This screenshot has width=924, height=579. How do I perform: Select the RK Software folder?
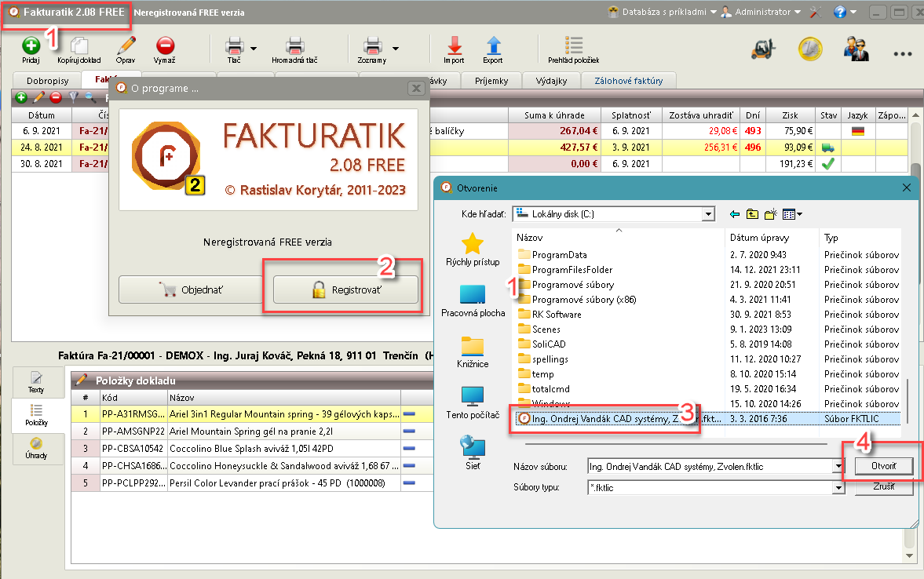(557, 315)
